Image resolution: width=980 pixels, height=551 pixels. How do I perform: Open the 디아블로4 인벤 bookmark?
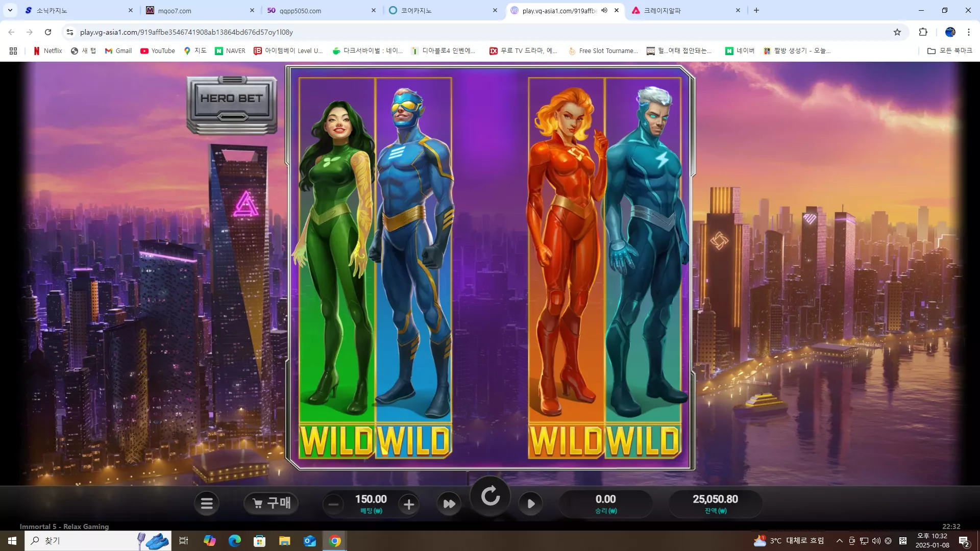444,51
